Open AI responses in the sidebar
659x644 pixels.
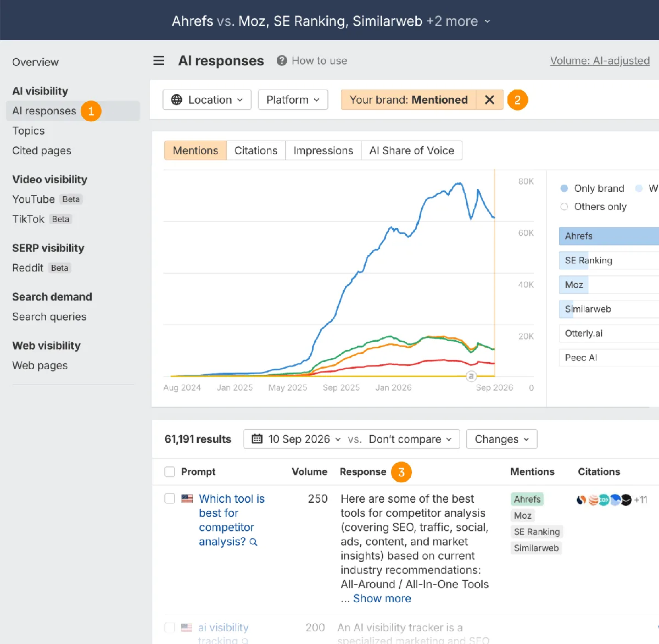tap(44, 111)
